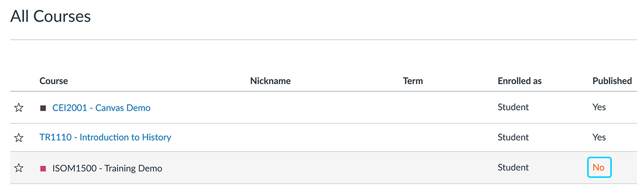The image size is (644, 194).
Task: Click the Course column header
Action: pos(54,81)
